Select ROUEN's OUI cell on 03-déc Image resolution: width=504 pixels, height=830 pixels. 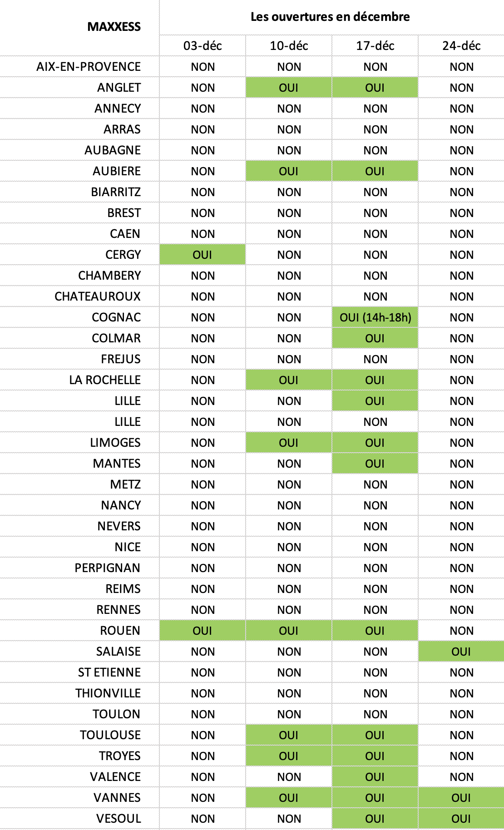pos(203,631)
